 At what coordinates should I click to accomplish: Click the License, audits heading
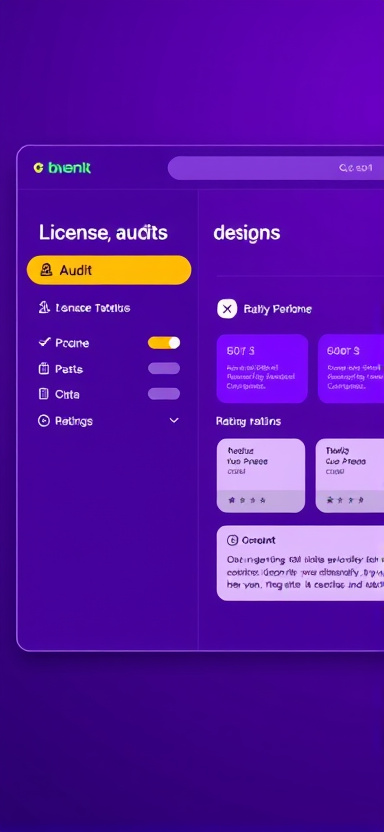(103, 233)
